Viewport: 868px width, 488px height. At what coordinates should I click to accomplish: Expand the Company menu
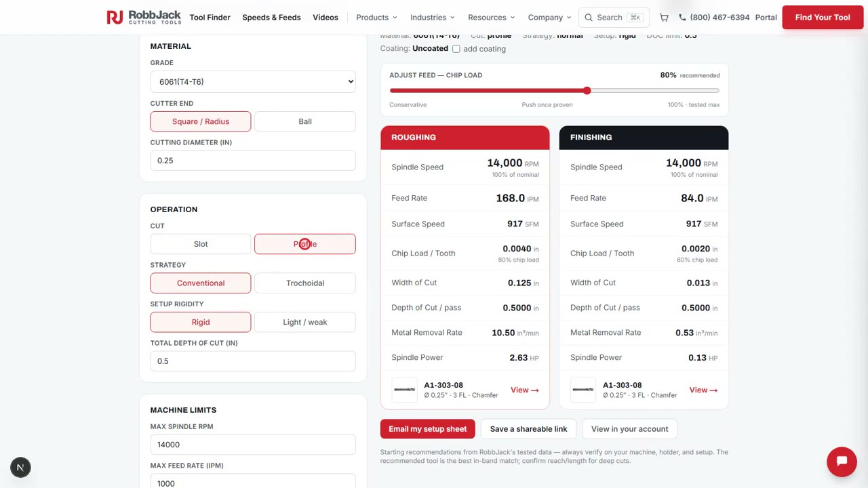click(x=549, y=18)
